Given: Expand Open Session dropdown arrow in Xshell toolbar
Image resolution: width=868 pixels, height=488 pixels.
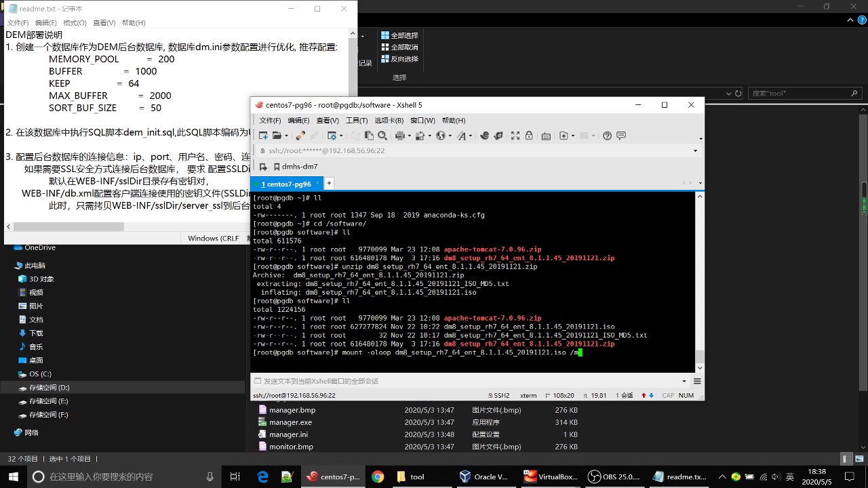Looking at the screenshot, I should (287, 136).
